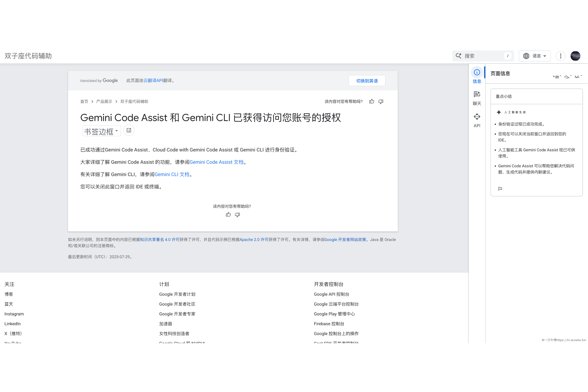The height and width of the screenshot is (392, 588).
Task: Open the 信息 info side panel tab
Action: pyautogui.click(x=477, y=76)
